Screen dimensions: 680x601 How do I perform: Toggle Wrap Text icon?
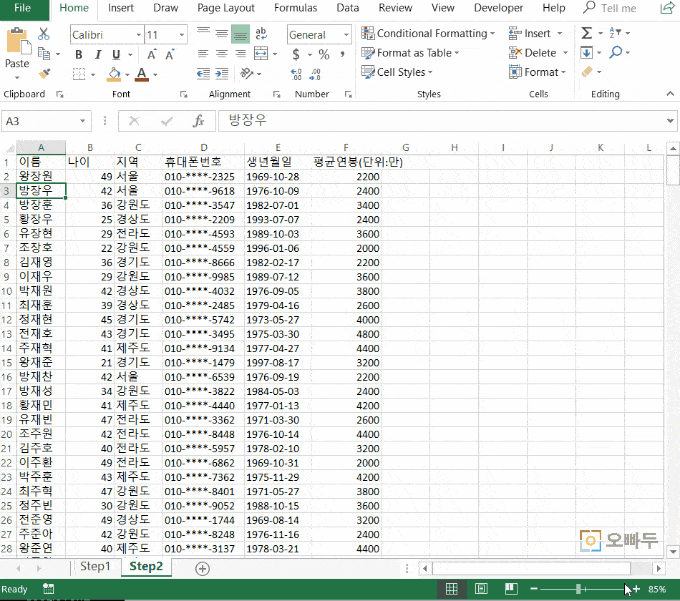coord(261,33)
